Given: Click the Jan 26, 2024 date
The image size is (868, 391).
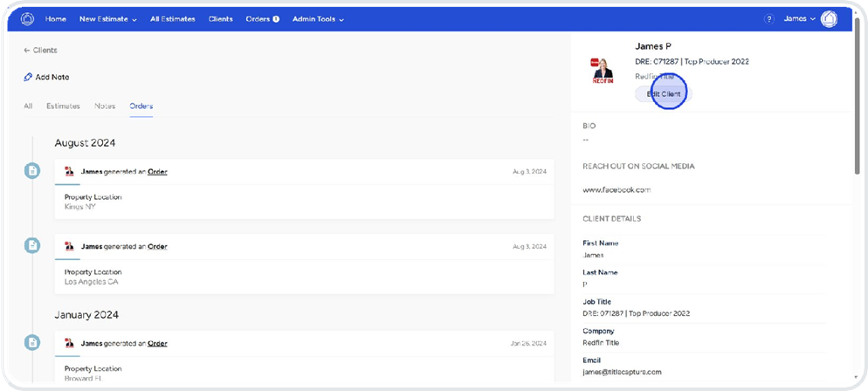Looking at the screenshot, I should click(x=528, y=344).
